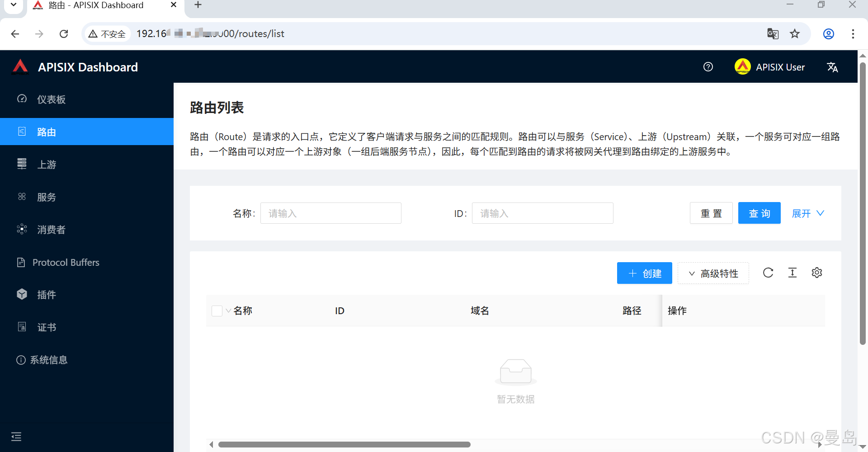Screen dimensions: 868x452
Task: Go to 服务 services page
Action: point(87,197)
